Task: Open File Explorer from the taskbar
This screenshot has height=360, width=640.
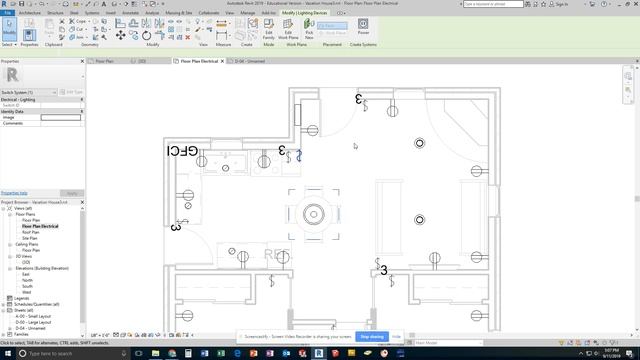Action: coord(156,353)
